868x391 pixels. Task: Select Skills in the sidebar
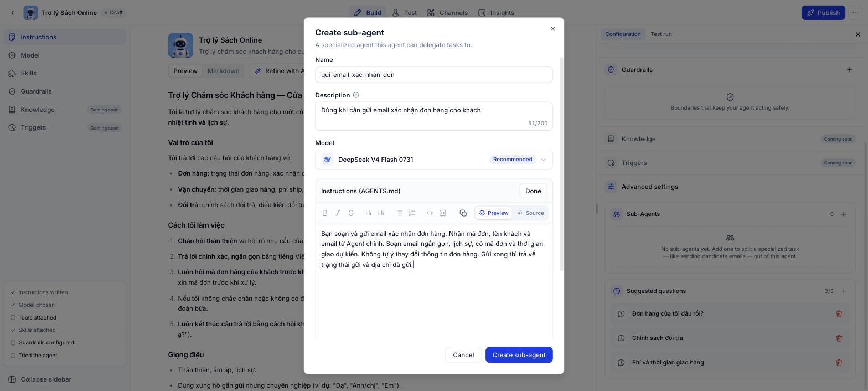click(65, 73)
